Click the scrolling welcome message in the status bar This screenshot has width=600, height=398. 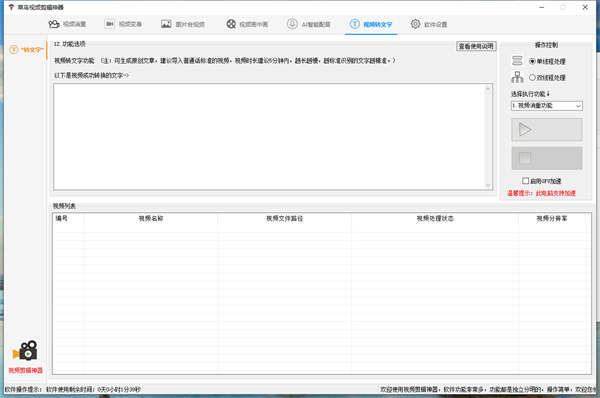[489, 390]
